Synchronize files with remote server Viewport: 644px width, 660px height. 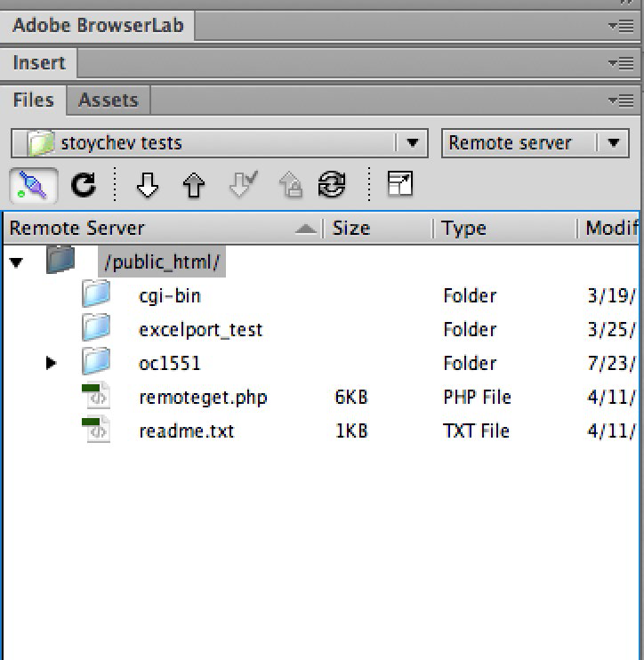[332, 184]
